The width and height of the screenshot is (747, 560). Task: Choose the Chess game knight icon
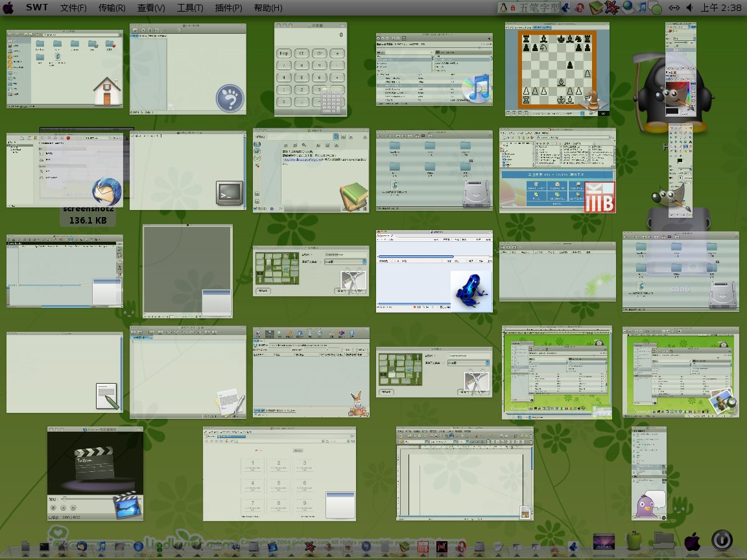[593, 100]
